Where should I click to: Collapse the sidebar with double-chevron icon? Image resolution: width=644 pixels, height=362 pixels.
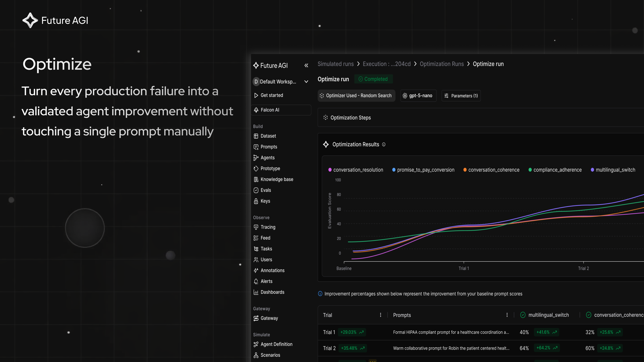306,66
